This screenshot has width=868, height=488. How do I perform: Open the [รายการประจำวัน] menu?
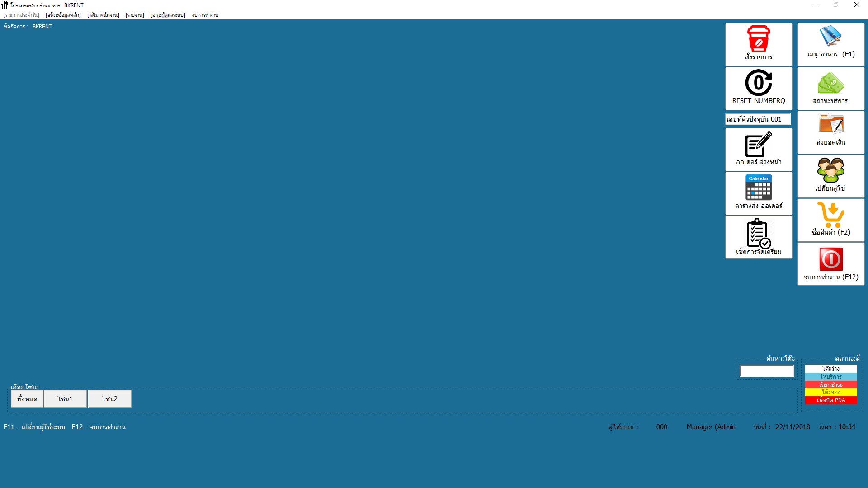[x=21, y=15]
